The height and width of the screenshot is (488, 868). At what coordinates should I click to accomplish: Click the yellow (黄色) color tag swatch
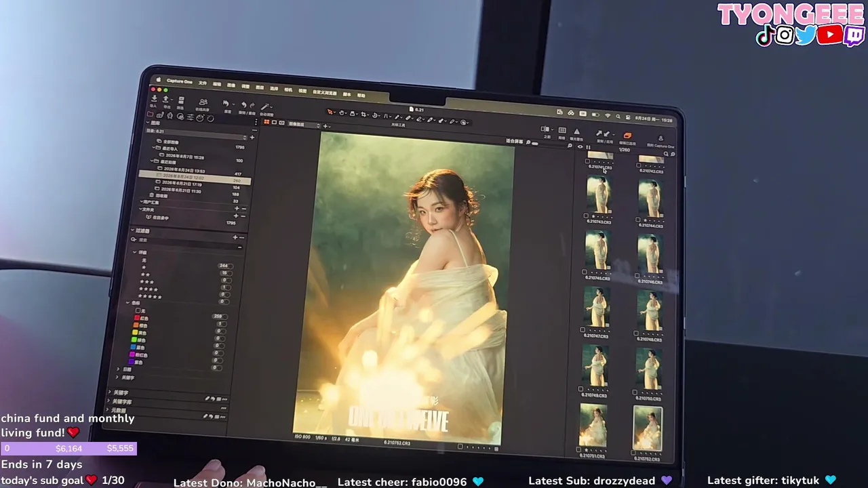click(136, 333)
